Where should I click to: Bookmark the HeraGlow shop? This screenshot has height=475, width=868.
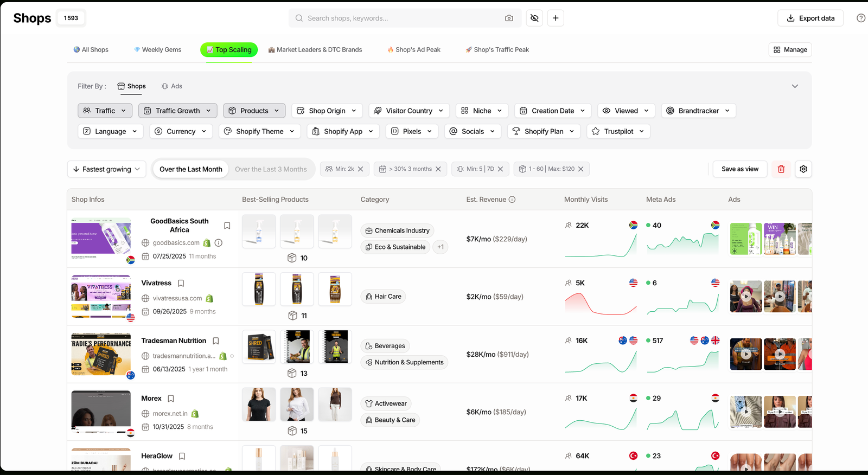click(x=182, y=456)
